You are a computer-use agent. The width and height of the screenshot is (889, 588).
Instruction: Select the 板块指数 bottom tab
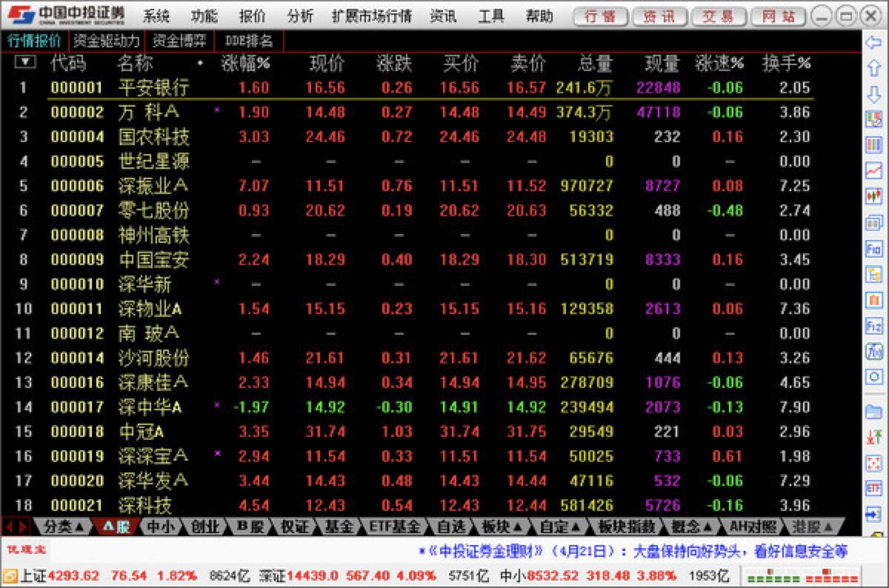pos(627,527)
